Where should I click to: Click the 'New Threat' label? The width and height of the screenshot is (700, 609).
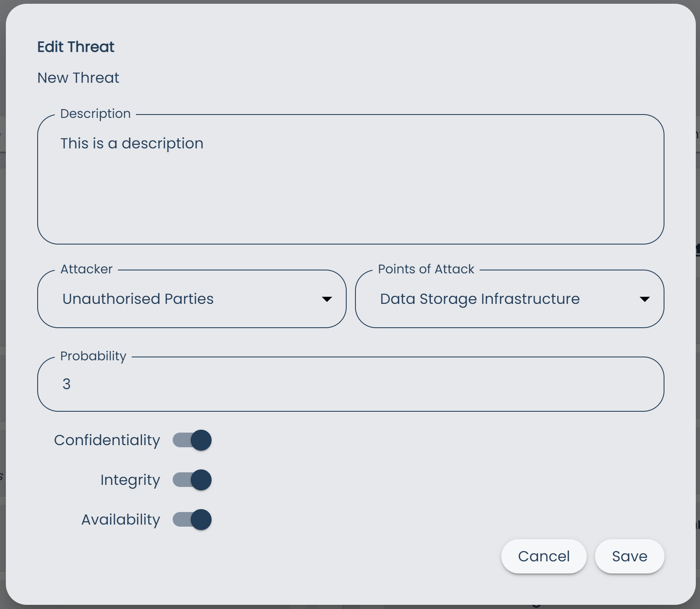(x=78, y=78)
